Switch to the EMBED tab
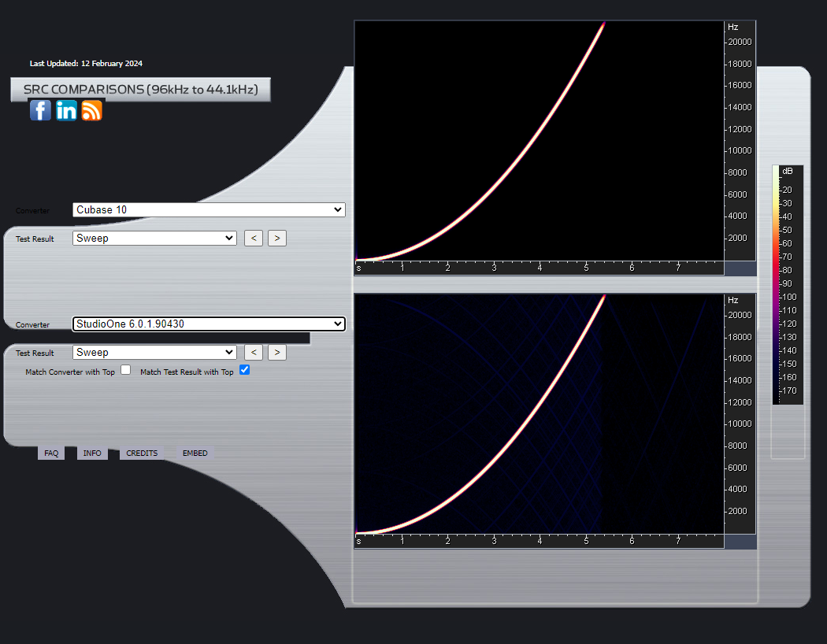This screenshot has width=827, height=644. point(195,453)
